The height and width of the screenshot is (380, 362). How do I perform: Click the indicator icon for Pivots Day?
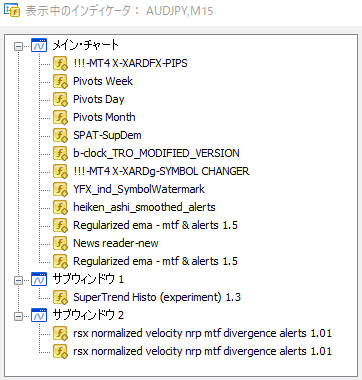[60, 99]
